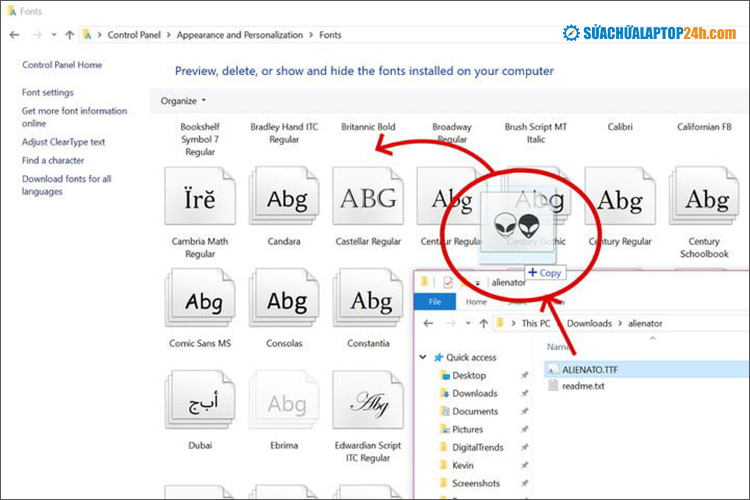
Task: Click the Properties quick access toolbar icon
Action: (x=448, y=283)
